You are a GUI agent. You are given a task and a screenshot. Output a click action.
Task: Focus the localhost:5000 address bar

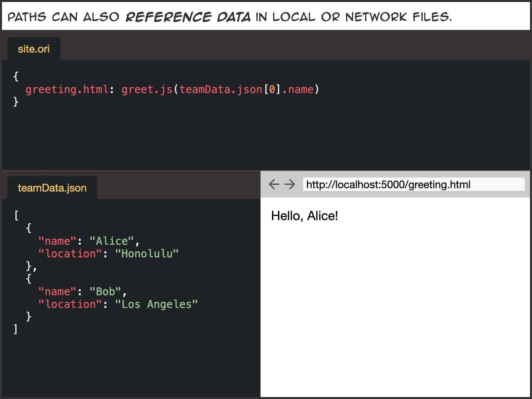tap(413, 184)
